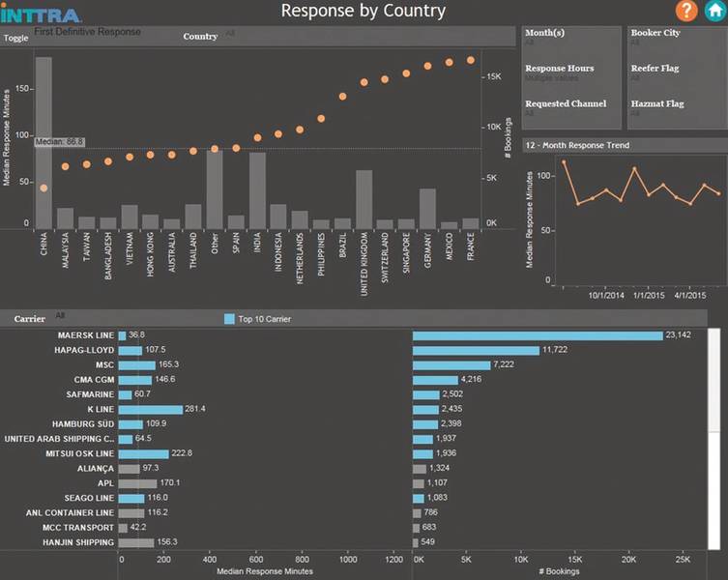Select the CHINA bookings bar

44,143
